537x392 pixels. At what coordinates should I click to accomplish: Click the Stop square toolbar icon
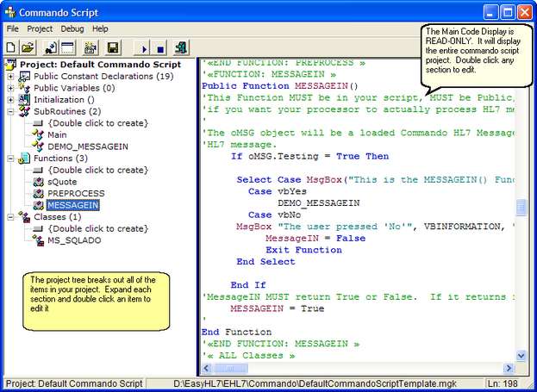[160, 49]
